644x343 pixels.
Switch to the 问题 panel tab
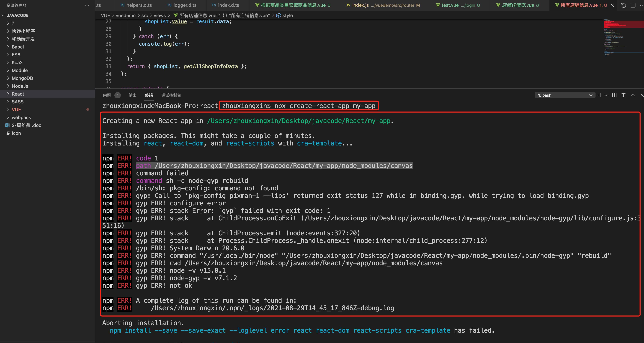pyautogui.click(x=107, y=95)
